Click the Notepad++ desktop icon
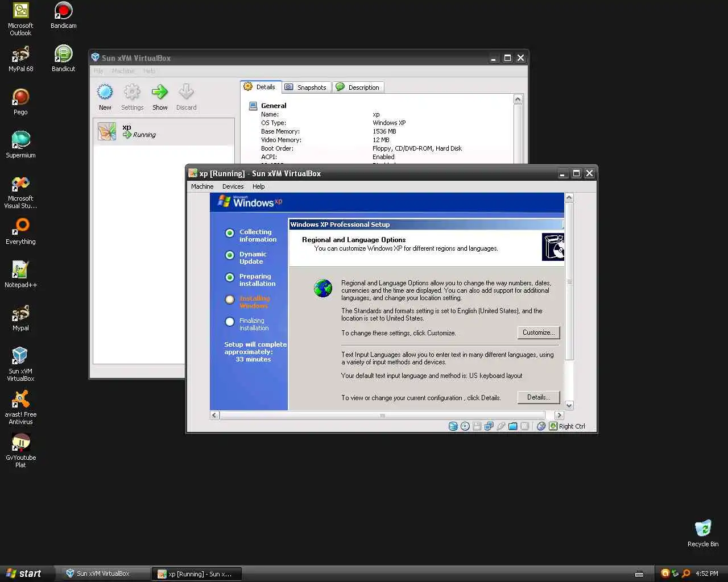728x582 pixels. pyautogui.click(x=20, y=275)
